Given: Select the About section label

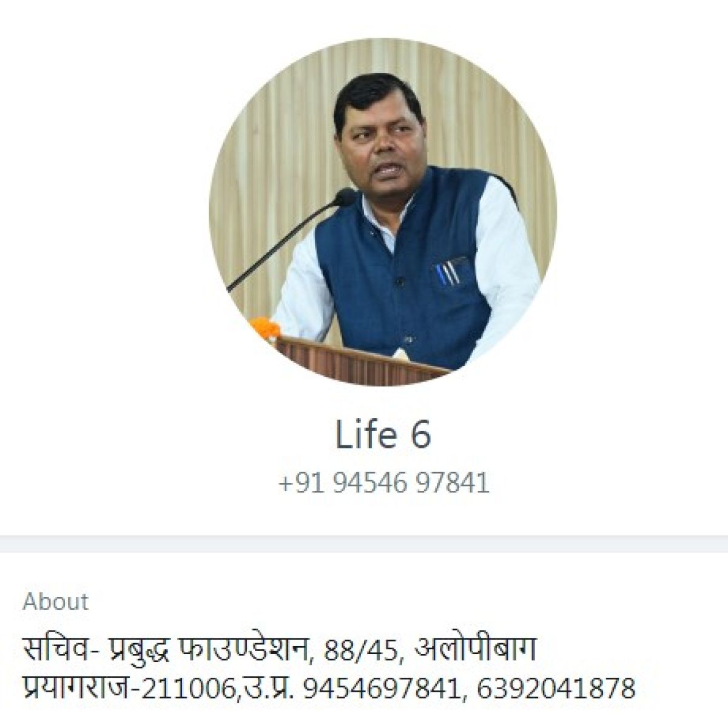Looking at the screenshot, I should click(55, 601).
